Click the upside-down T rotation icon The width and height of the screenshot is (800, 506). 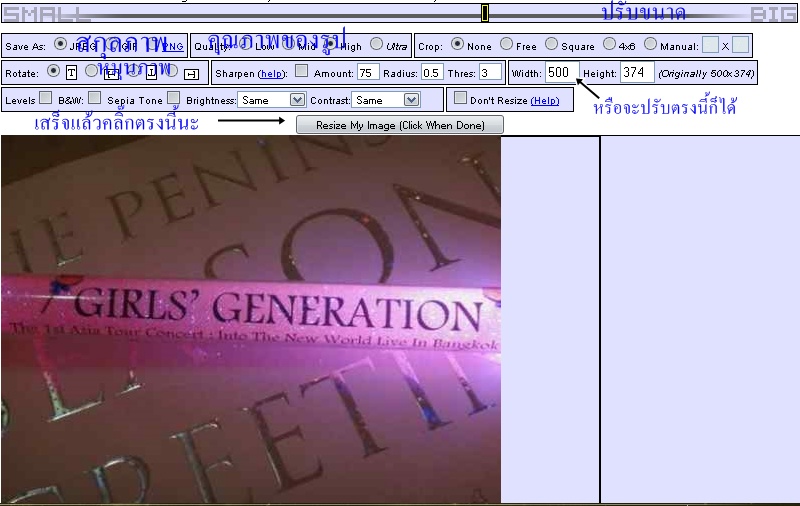click(151, 73)
